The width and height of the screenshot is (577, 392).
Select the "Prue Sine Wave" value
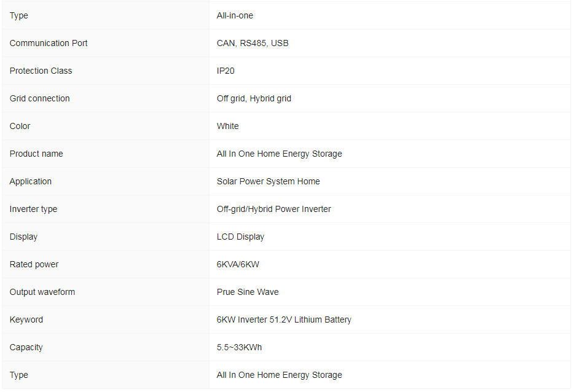248,292
